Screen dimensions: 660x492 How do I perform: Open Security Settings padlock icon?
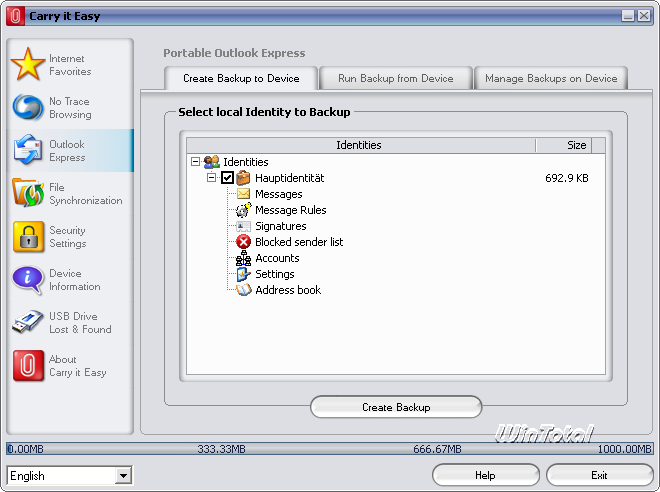[28, 237]
